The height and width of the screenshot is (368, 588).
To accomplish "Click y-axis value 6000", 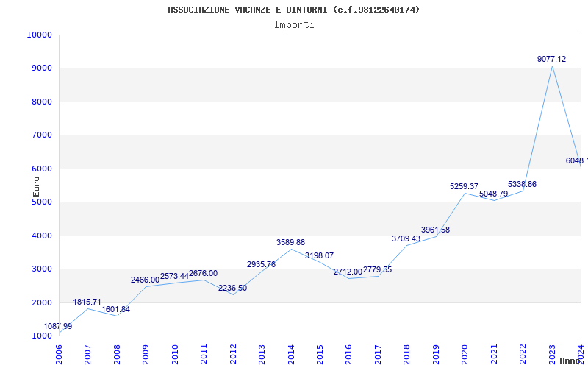I will coord(42,169).
